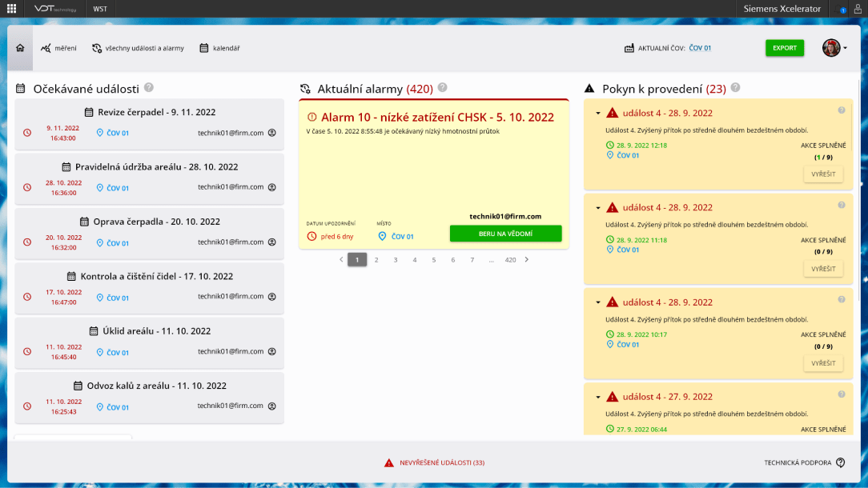Click user icon in Revize čerpadel card
868x488 pixels.
tap(271, 133)
